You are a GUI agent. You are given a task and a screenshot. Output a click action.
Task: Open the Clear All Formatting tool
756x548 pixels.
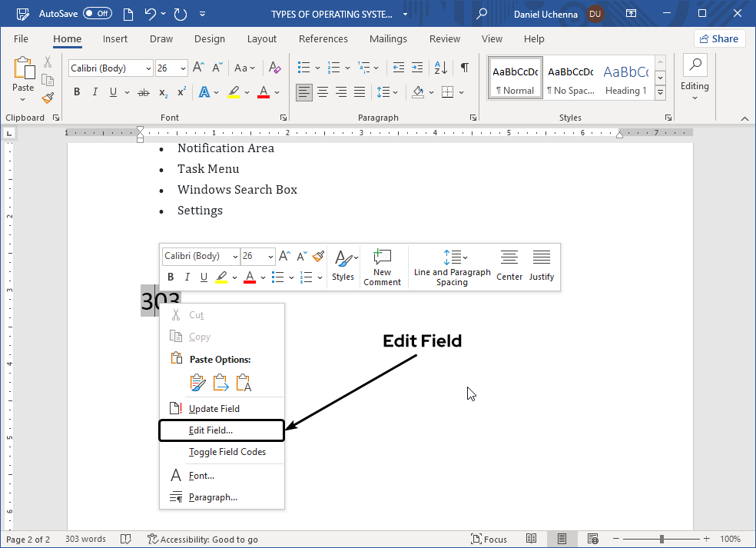click(x=274, y=68)
